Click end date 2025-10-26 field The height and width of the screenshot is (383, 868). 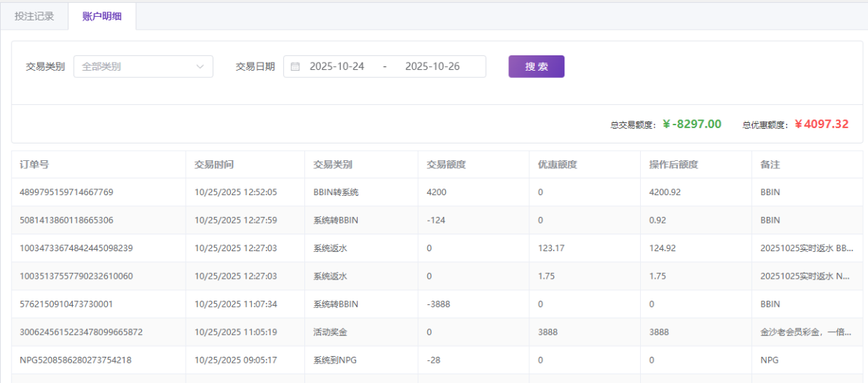(432, 66)
